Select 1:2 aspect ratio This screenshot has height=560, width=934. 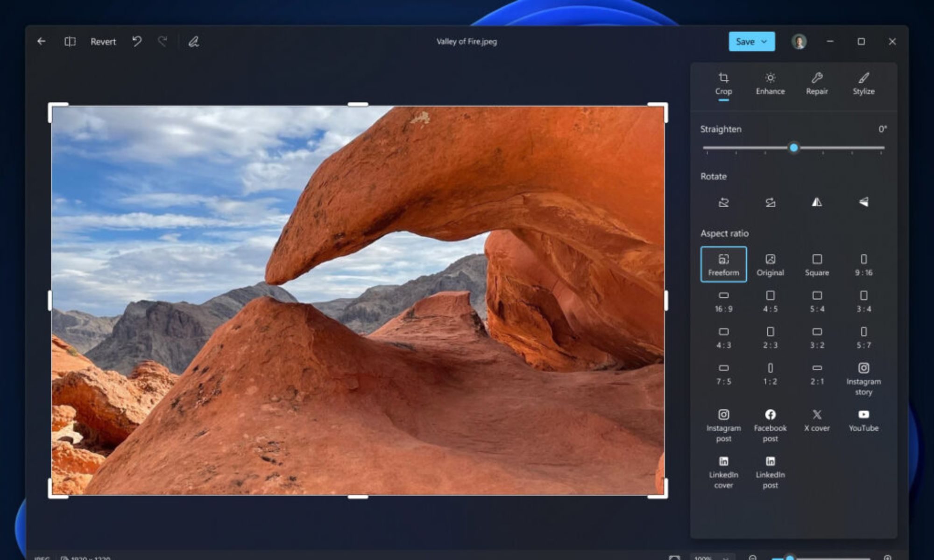(x=770, y=374)
